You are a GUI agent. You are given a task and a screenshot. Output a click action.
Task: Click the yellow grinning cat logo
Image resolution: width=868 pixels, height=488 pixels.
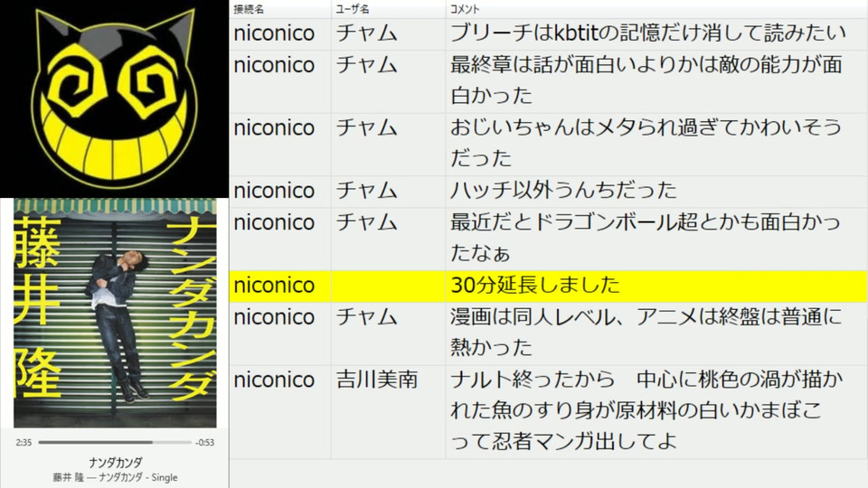click(114, 97)
